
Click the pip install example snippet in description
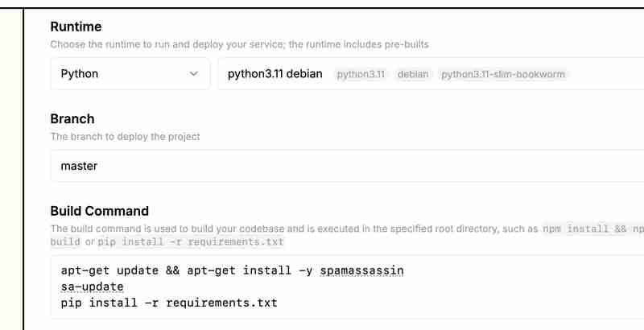coord(184,242)
